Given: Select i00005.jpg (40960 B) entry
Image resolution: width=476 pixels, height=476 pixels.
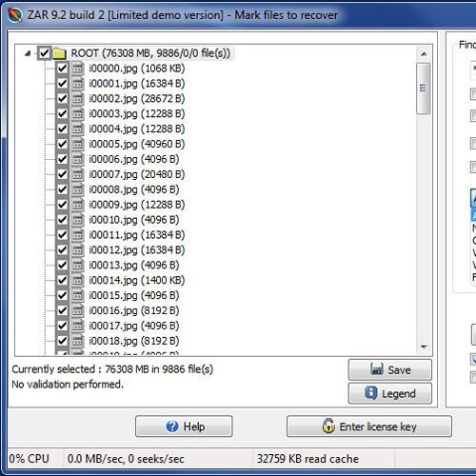Looking at the screenshot, I should [x=137, y=144].
